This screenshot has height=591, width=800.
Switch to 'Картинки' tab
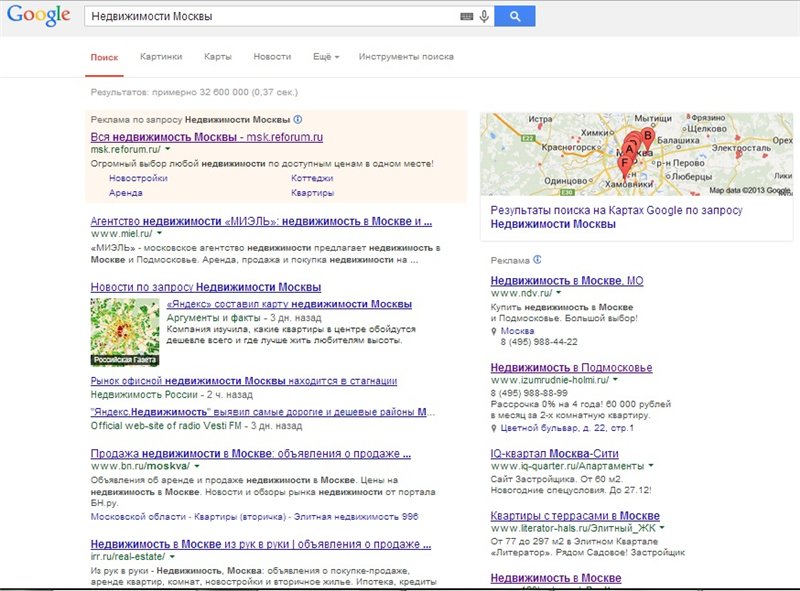(161, 57)
